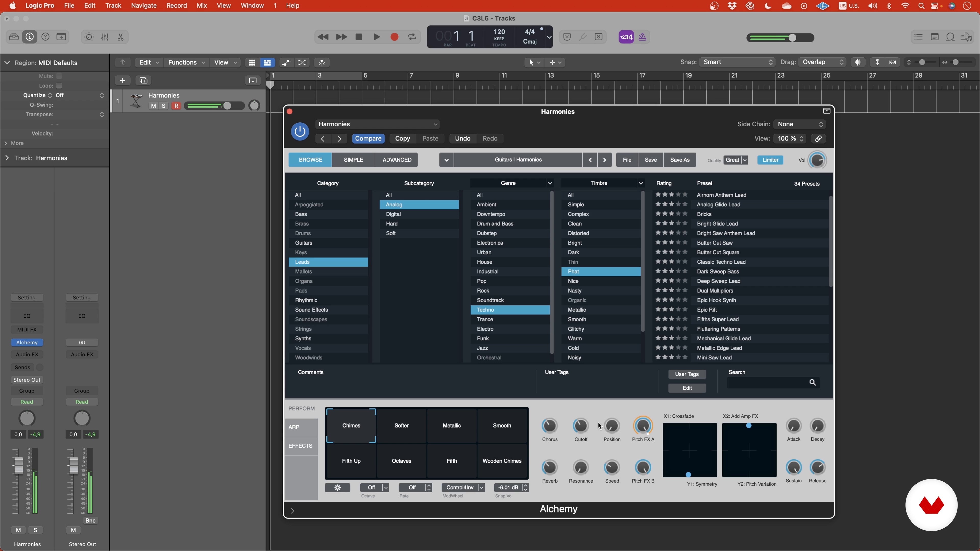The image size is (980, 551).
Task: Show Automation curve icon
Action: click(286, 62)
